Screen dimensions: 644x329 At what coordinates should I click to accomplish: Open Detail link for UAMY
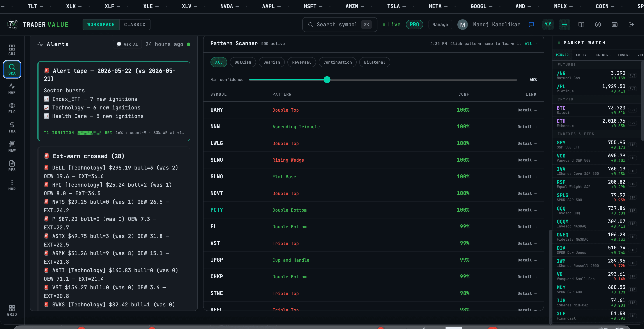click(527, 110)
